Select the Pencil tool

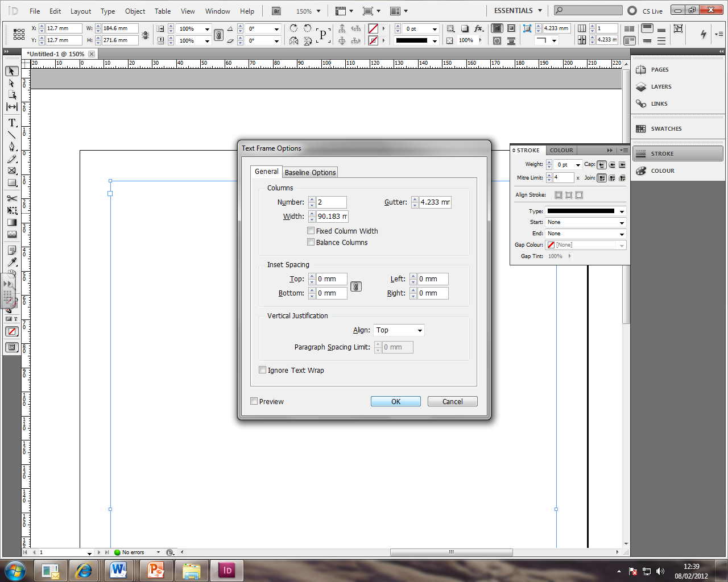[x=11, y=159]
